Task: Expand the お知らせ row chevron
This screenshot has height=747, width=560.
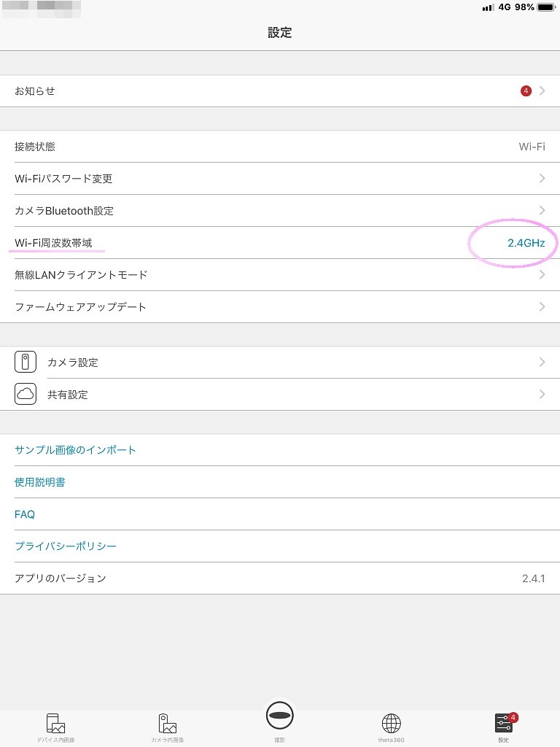Action: click(542, 90)
